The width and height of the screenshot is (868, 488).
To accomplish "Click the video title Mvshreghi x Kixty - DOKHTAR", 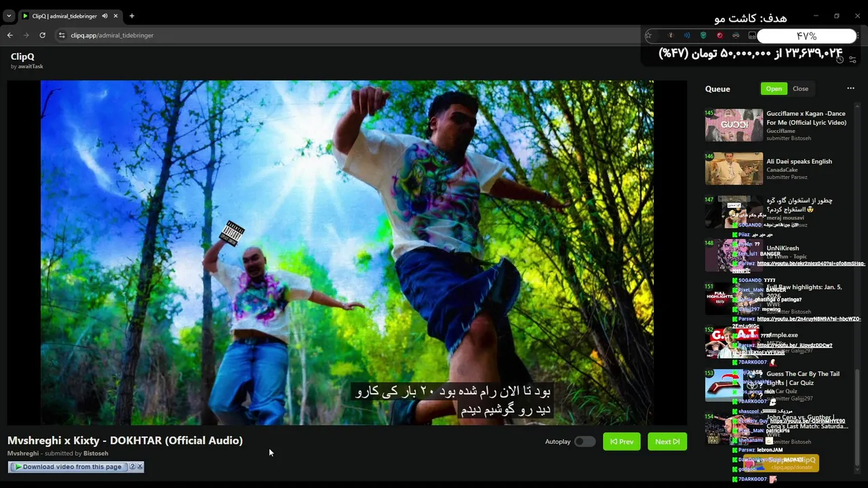I will tap(125, 441).
